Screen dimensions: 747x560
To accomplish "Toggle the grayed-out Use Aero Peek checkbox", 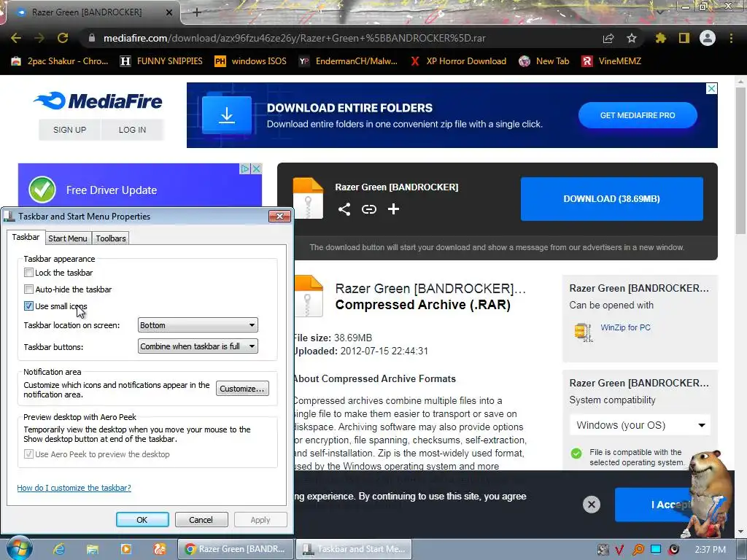I will tap(28, 454).
